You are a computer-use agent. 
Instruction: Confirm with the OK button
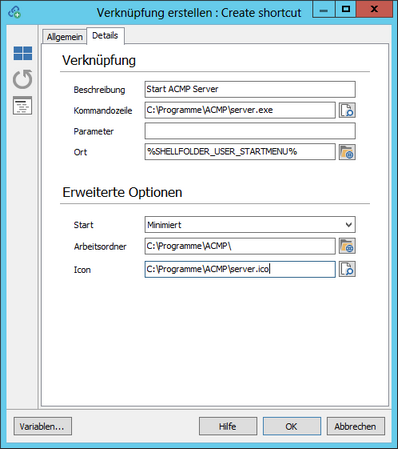pos(292,426)
